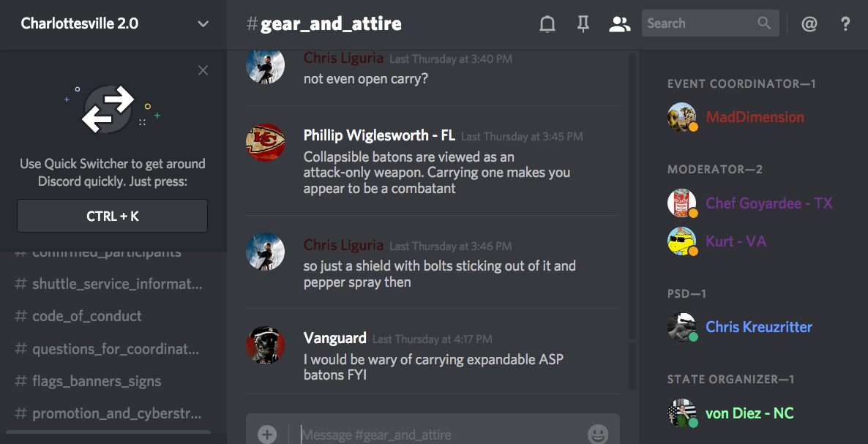This screenshot has width=868, height=444.
Task: Click the emoji picker smiley icon
Action: (x=598, y=434)
